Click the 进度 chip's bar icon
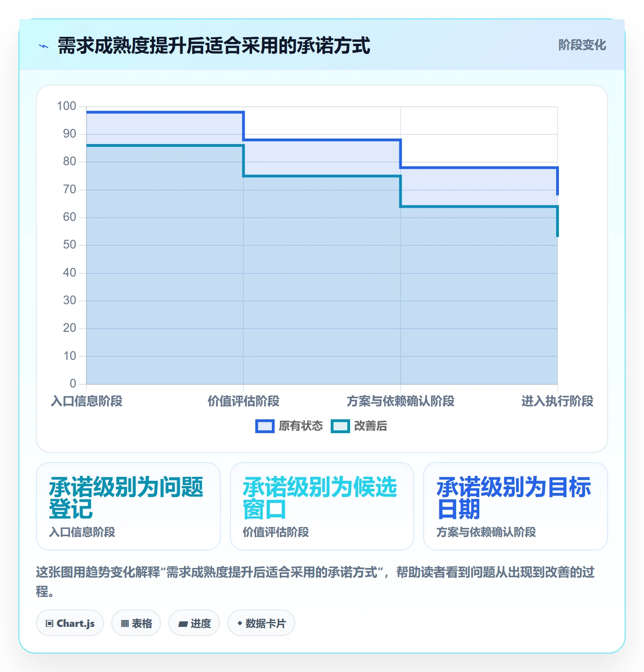 [183, 624]
